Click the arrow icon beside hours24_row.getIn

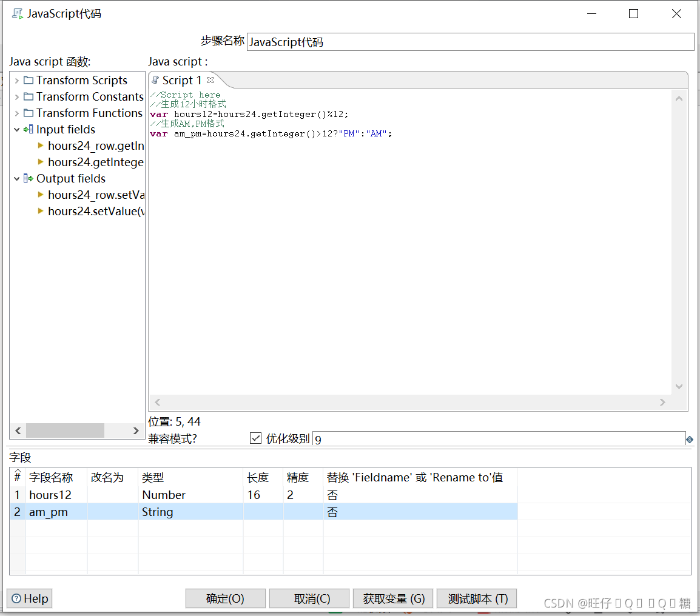41,146
